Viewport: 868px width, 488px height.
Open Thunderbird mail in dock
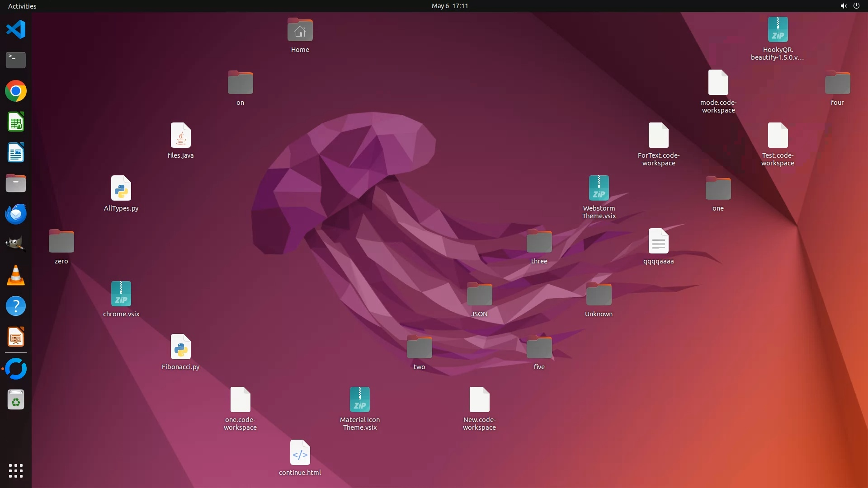tap(16, 214)
